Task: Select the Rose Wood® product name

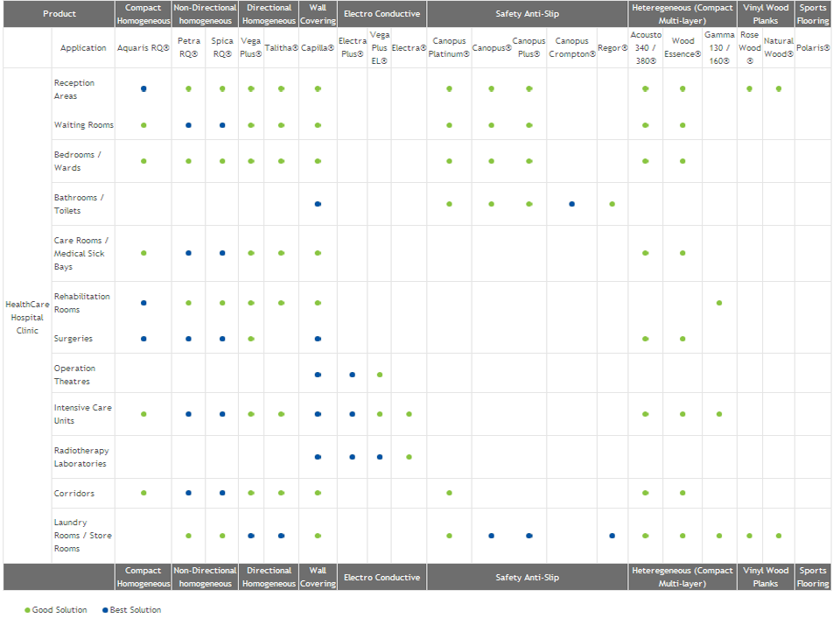Action: point(750,48)
